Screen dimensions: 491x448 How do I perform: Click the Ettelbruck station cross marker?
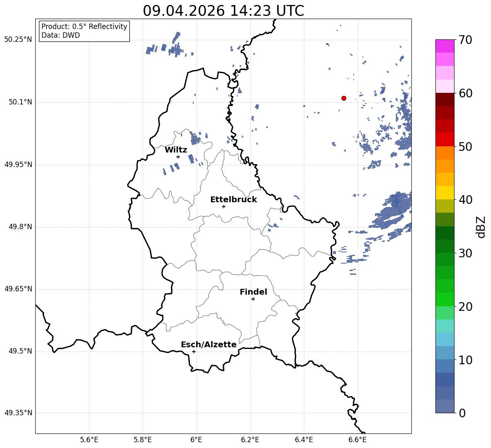tap(224, 206)
